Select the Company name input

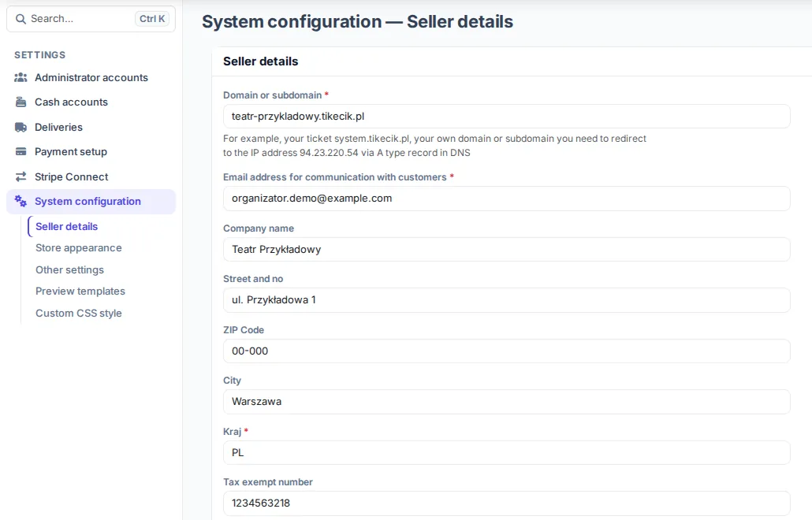point(506,250)
